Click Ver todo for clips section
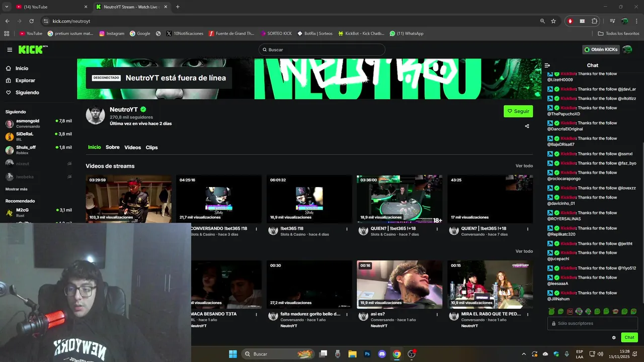Image resolution: width=644 pixels, height=362 pixels. (x=524, y=251)
